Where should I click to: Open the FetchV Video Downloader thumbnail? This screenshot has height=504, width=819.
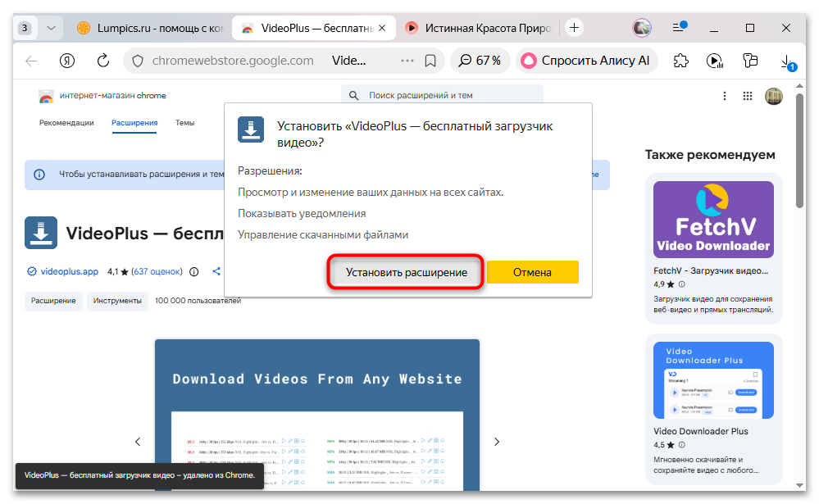[713, 220]
